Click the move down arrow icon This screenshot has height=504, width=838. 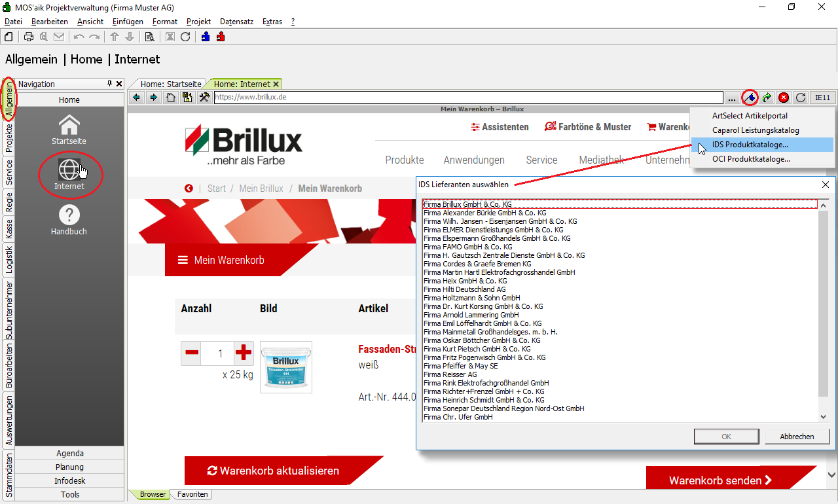click(130, 37)
